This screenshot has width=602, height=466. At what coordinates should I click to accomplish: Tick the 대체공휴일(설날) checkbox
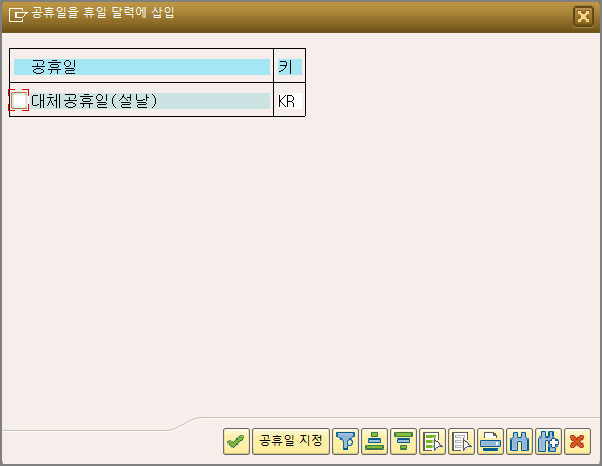(19, 101)
